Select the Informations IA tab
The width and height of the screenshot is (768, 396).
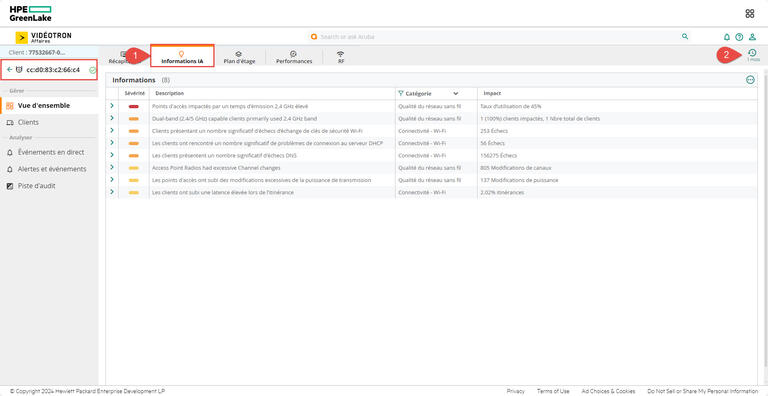click(182, 56)
